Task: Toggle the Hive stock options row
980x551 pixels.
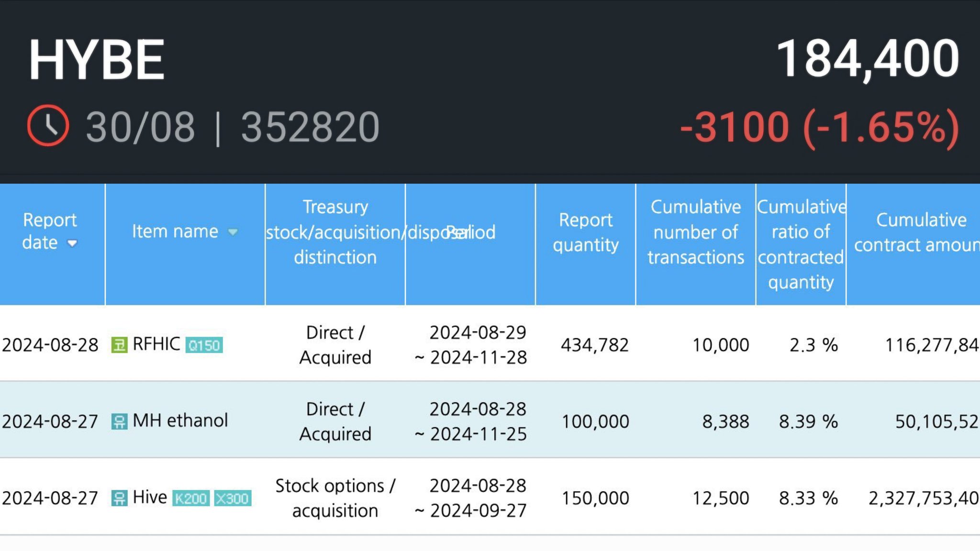Action: [490, 497]
